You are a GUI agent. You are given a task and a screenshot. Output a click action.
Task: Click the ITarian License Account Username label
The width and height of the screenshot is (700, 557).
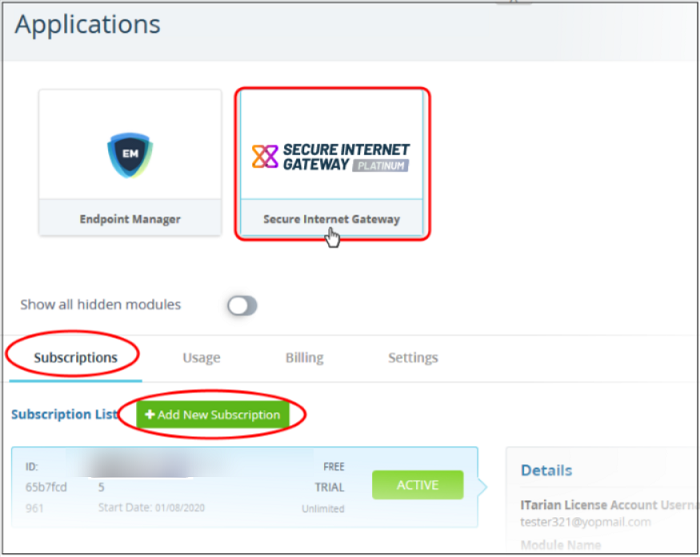click(609, 505)
